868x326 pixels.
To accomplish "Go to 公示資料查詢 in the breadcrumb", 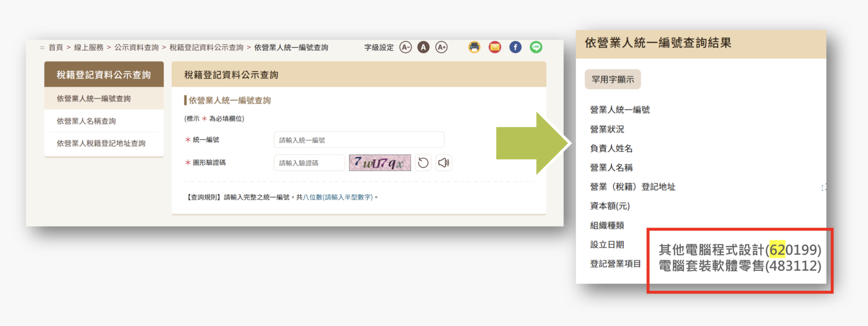I will [x=136, y=47].
